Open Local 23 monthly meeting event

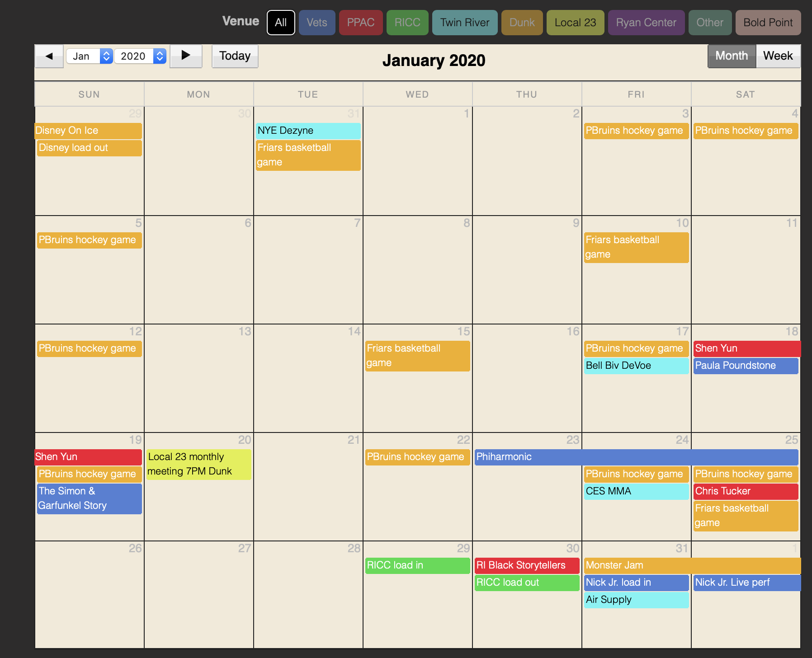(x=198, y=464)
